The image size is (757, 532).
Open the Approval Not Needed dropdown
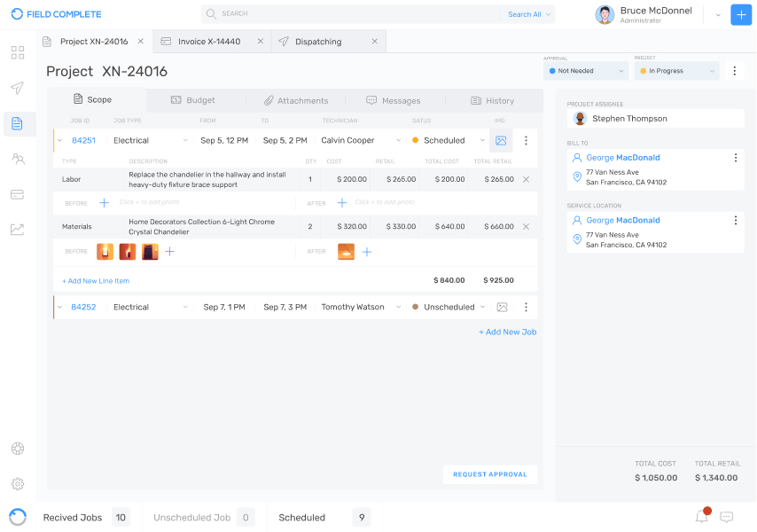pos(586,71)
